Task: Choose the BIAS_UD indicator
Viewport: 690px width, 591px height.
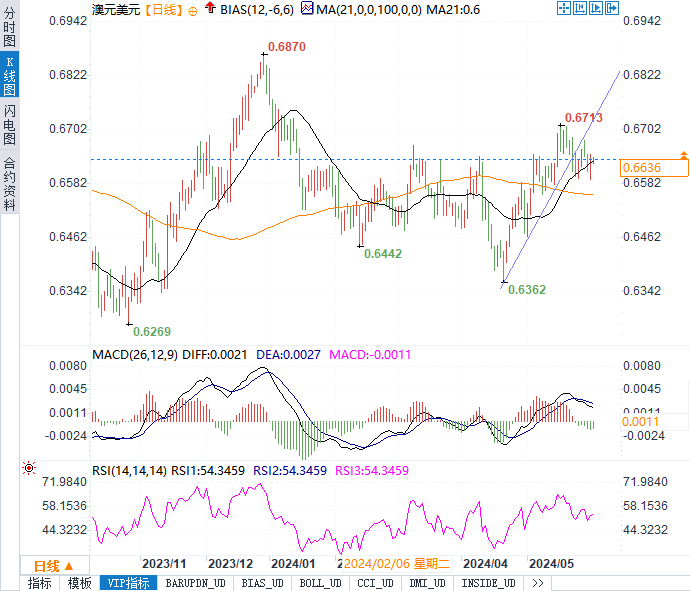Action: point(263,583)
